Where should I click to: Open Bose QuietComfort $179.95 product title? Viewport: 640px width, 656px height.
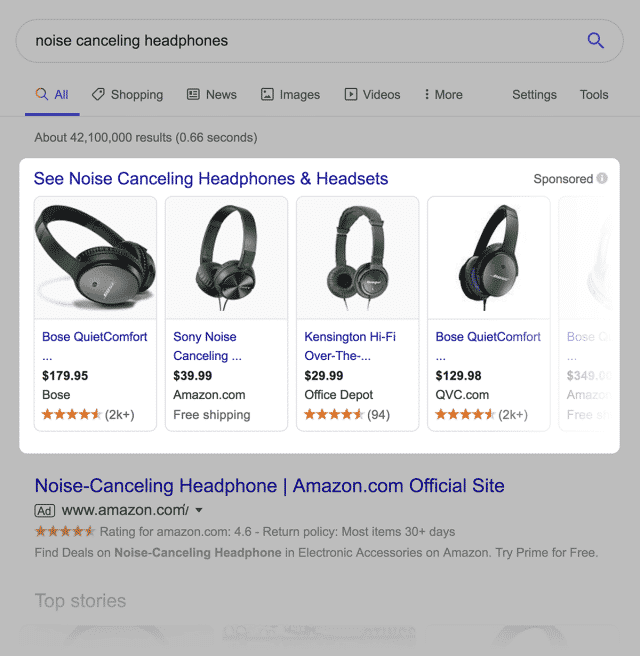[95, 346]
